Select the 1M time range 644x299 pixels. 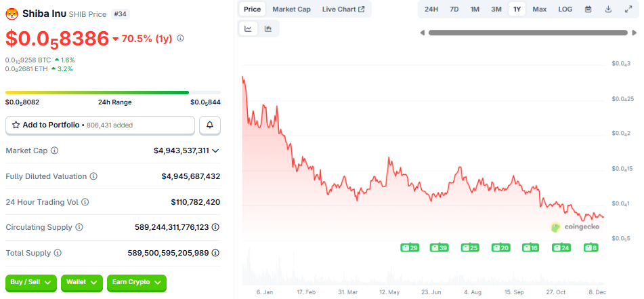[x=475, y=9]
